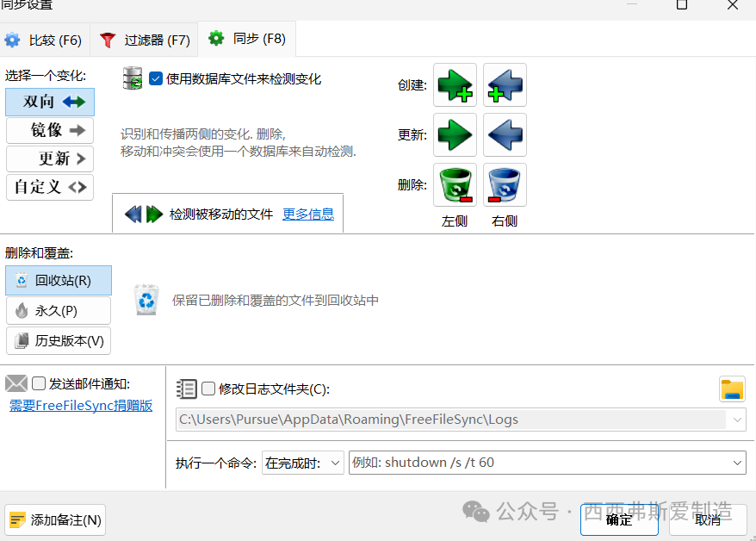The height and width of the screenshot is (541, 756).
Task: Click the 删除: row label
Action: [x=412, y=184]
